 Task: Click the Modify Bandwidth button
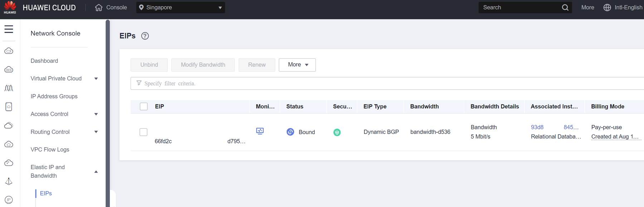tap(203, 65)
